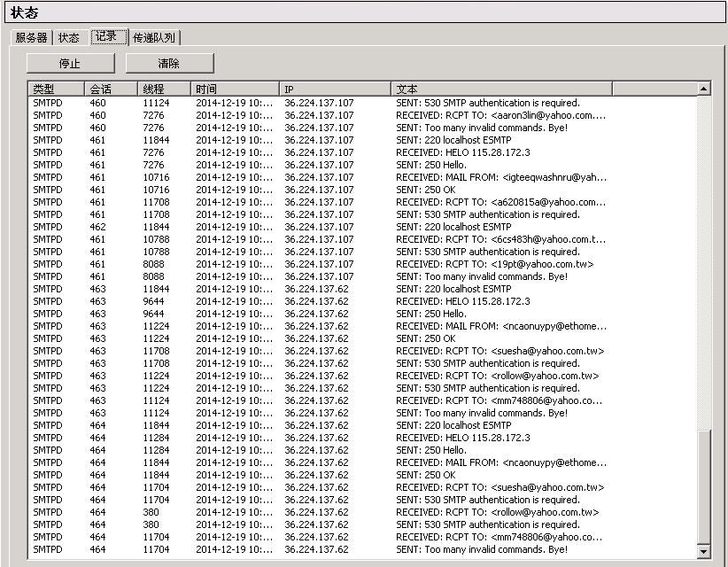Sort log by 类型 column header
This screenshot has height=567, width=728.
pos(56,89)
